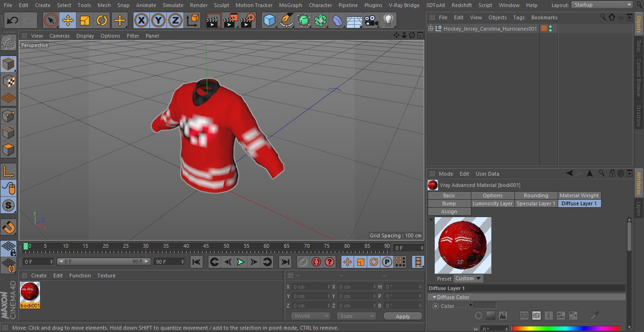Toggle Autokeying button

coord(316,262)
